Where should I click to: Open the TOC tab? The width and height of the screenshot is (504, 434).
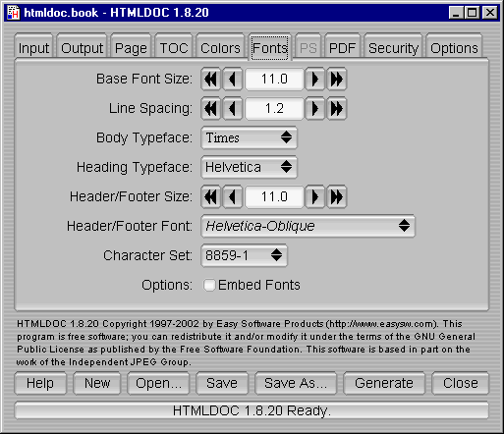click(x=174, y=48)
